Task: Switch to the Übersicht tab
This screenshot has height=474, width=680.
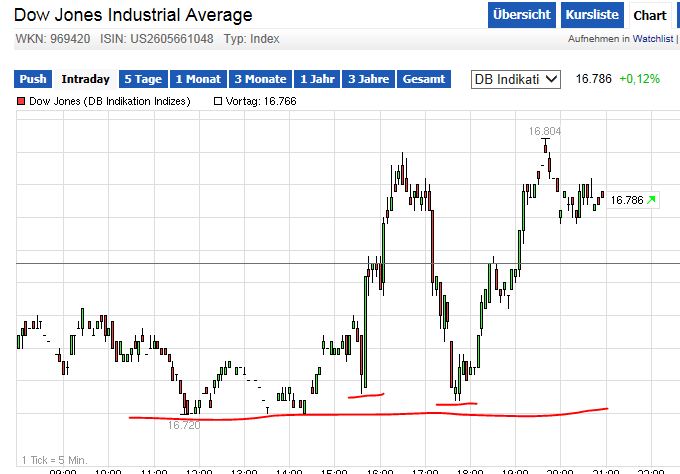Action: coord(521,15)
